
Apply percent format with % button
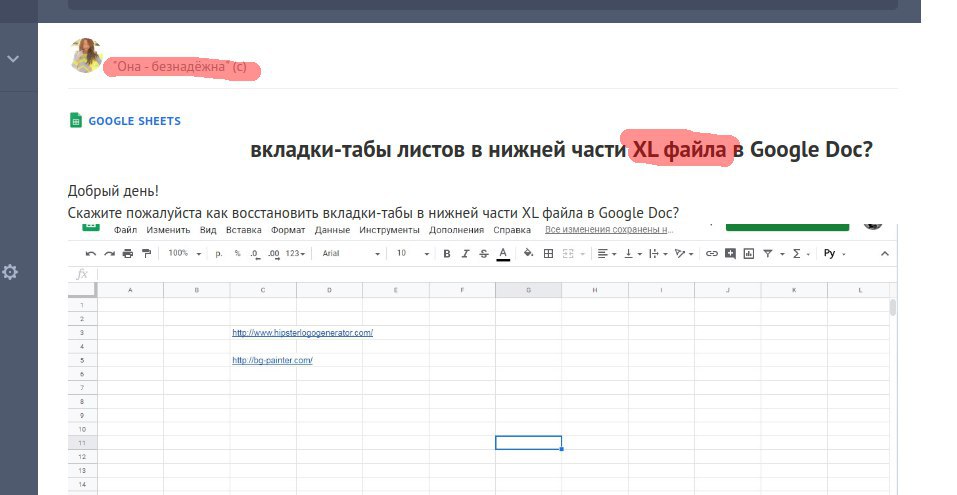237,253
